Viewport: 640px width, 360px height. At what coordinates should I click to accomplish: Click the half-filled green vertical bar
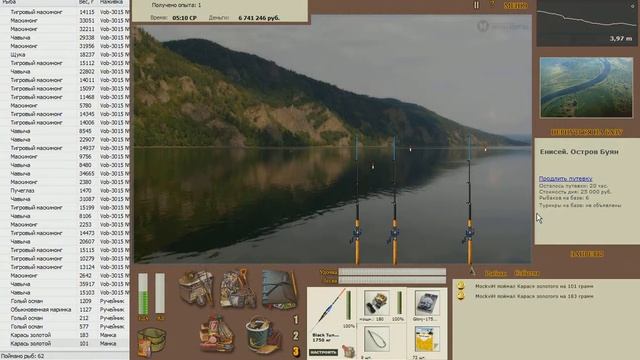click(x=143, y=294)
